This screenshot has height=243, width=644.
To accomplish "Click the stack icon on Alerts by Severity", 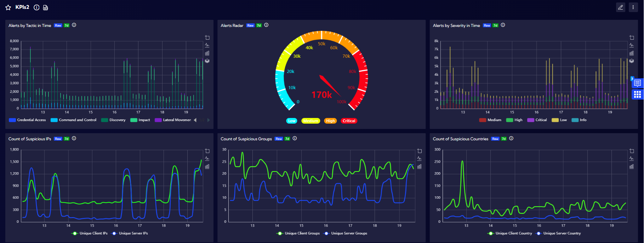I will (631, 61).
